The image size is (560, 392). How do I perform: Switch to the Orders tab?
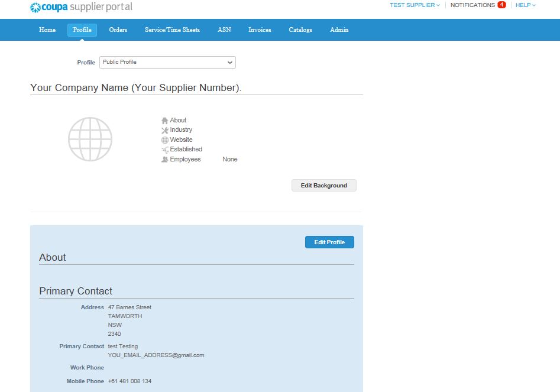(x=118, y=30)
